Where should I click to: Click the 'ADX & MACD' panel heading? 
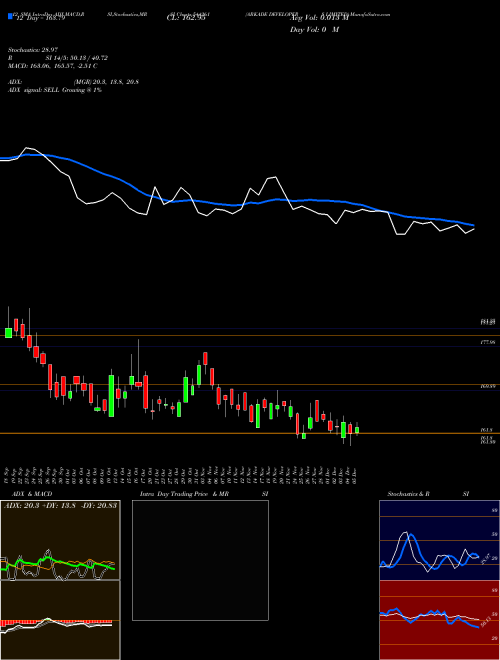(32, 494)
